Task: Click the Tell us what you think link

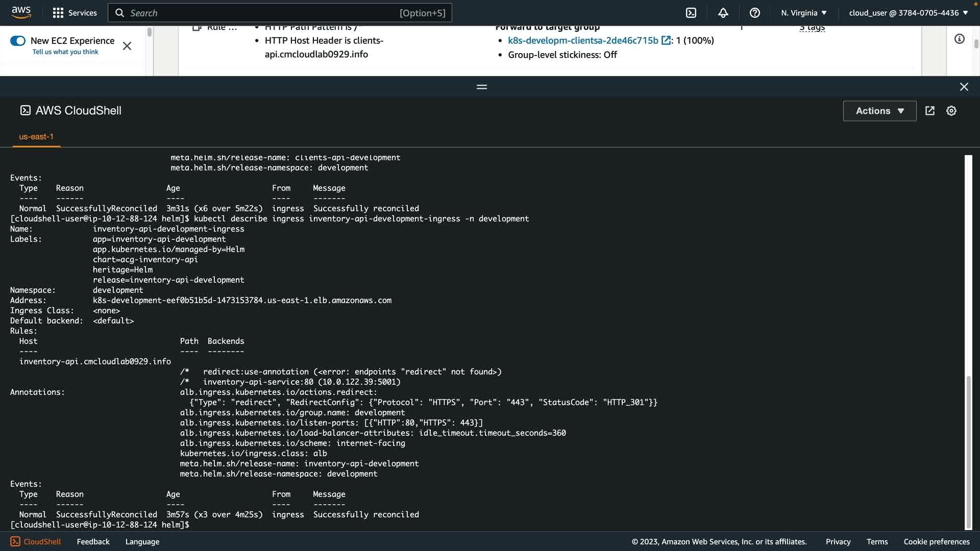Action: 65,52
